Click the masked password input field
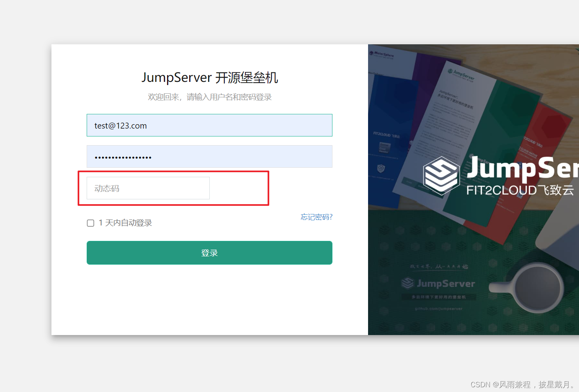The height and width of the screenshot is (392, 579). click(209, 157)
